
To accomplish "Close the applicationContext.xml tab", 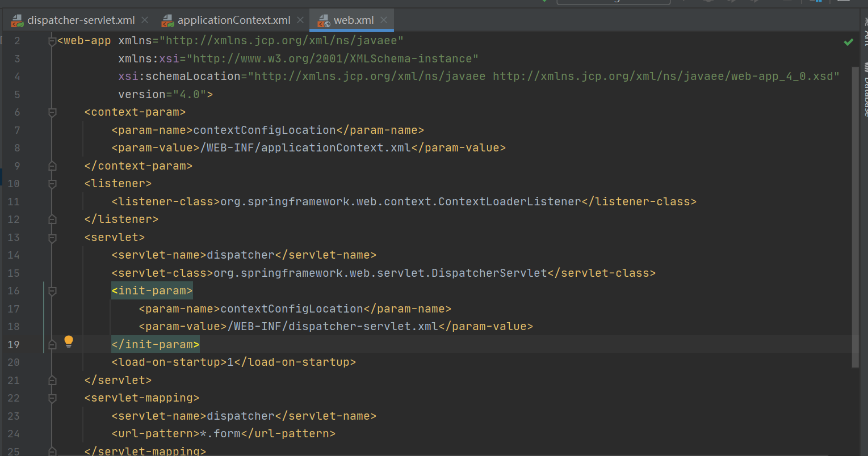I will 300,19.
